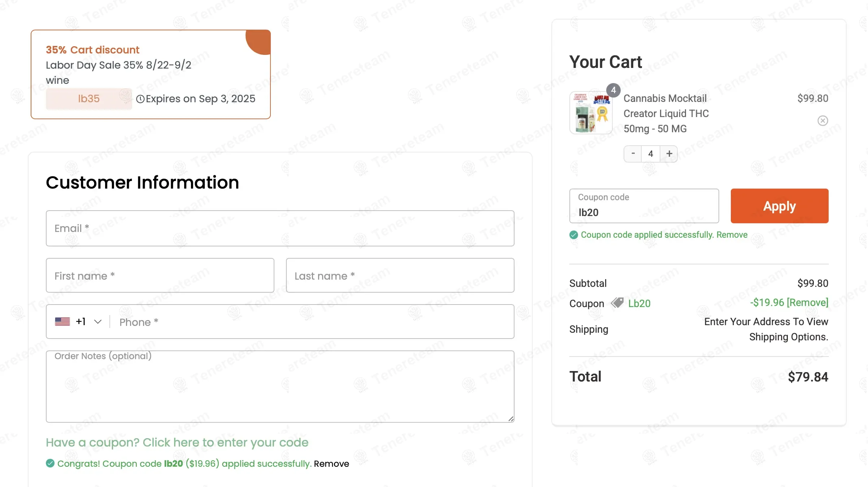This screenshot has height=487, width=868.
Task: Focus the First name input field
Action: [x=160, y=275]
